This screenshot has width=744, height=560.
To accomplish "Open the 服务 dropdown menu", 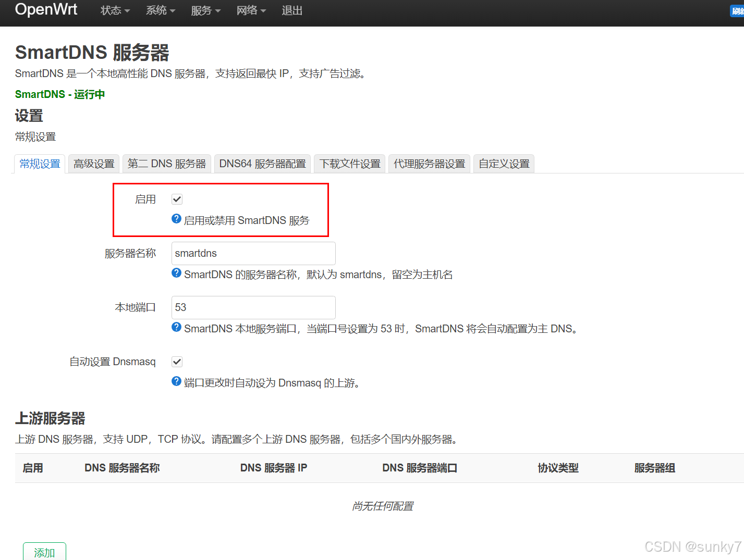I will click(206, 10).
